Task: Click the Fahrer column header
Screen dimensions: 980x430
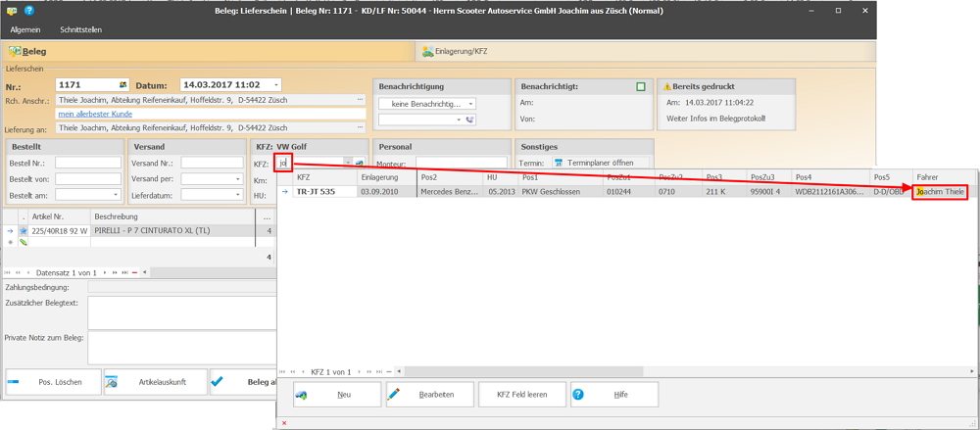Action: point(944,177)
